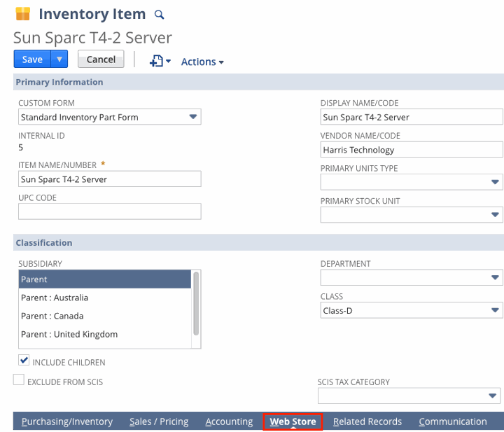This screenshot has width=504, height=432.
Task: Edit the Display Name/Code field
Action: tap(412, 117)
